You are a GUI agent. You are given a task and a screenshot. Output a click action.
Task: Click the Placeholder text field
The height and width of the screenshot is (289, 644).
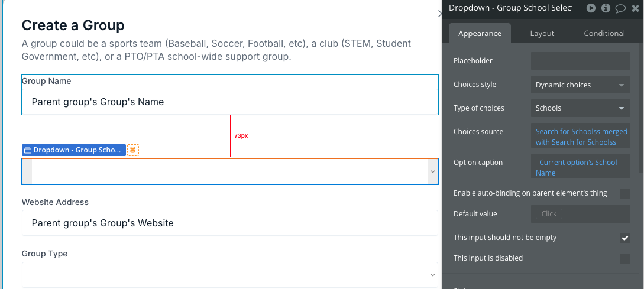[x=580, y=61]
